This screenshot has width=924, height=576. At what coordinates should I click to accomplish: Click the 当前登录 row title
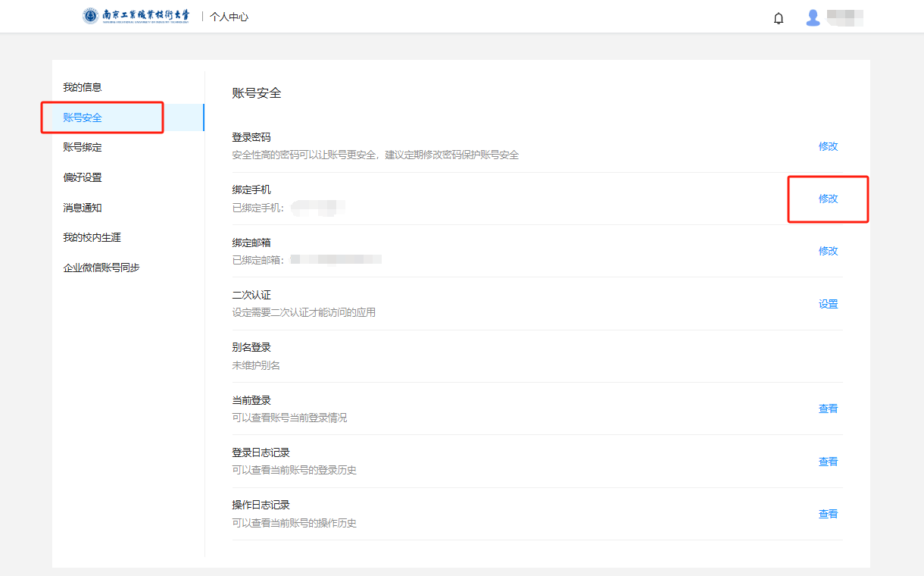coord(251,400)
